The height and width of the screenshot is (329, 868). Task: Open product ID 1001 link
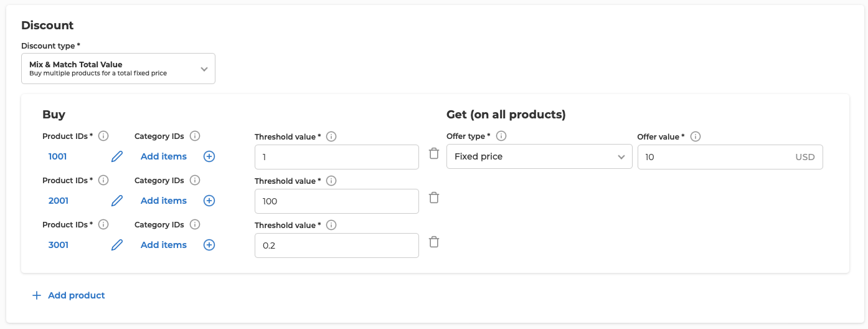coord(58,156)
